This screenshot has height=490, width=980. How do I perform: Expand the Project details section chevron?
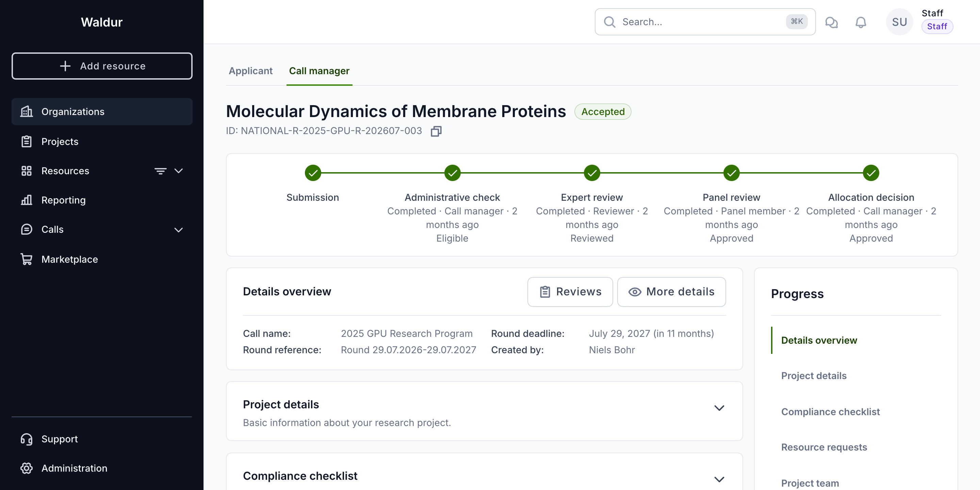coord(719,408)
